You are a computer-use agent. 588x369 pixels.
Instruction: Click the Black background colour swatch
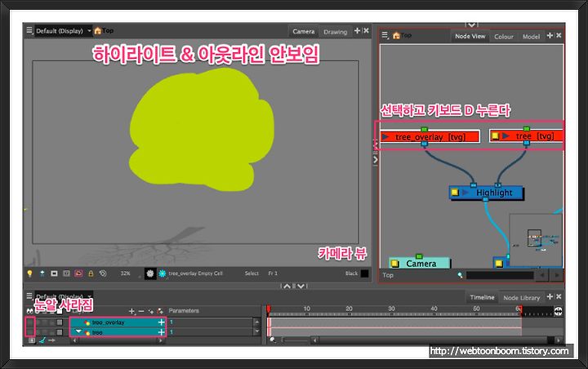pos(364,273)
